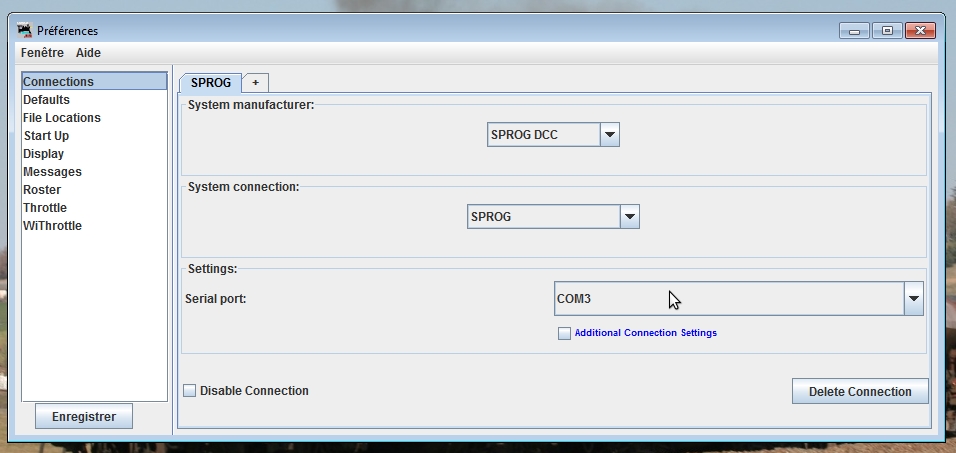
Task: Select the SPROG connection tab
Action: pyautogui.click(x=211, y=82)
